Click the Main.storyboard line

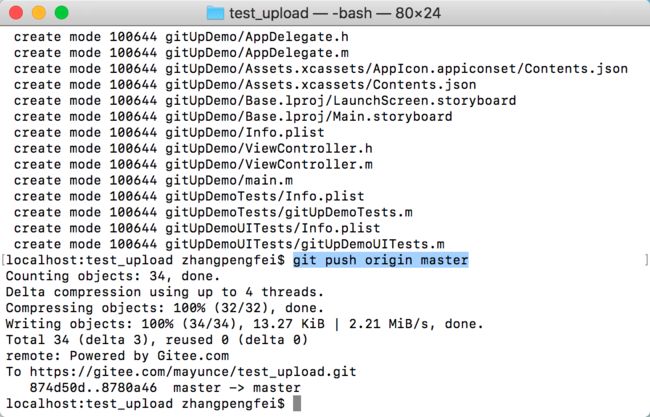(233, 116)
